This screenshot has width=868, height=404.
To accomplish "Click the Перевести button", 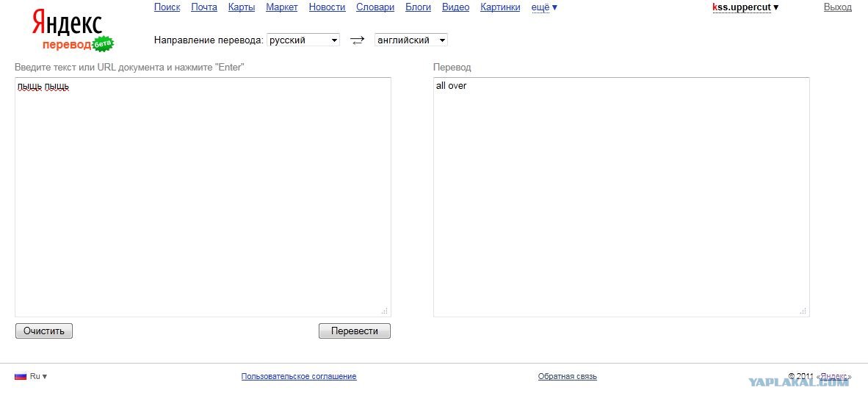I will coord(354,331).
